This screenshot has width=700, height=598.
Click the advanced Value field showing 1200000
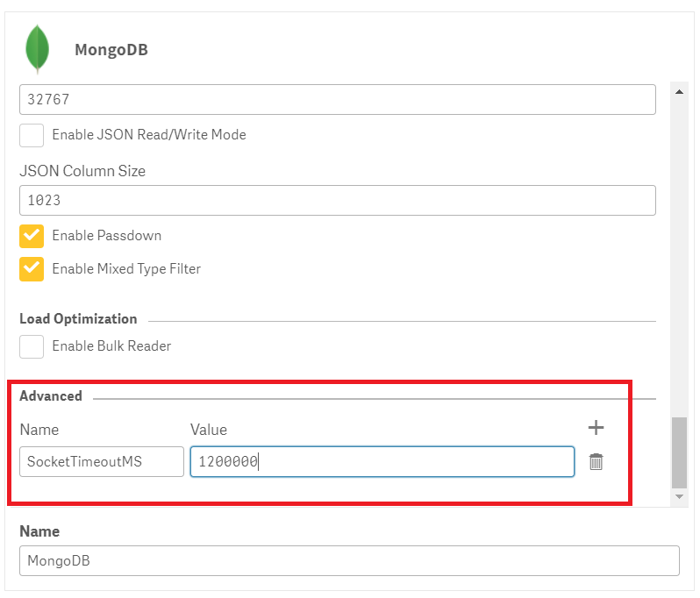(382, 461)
